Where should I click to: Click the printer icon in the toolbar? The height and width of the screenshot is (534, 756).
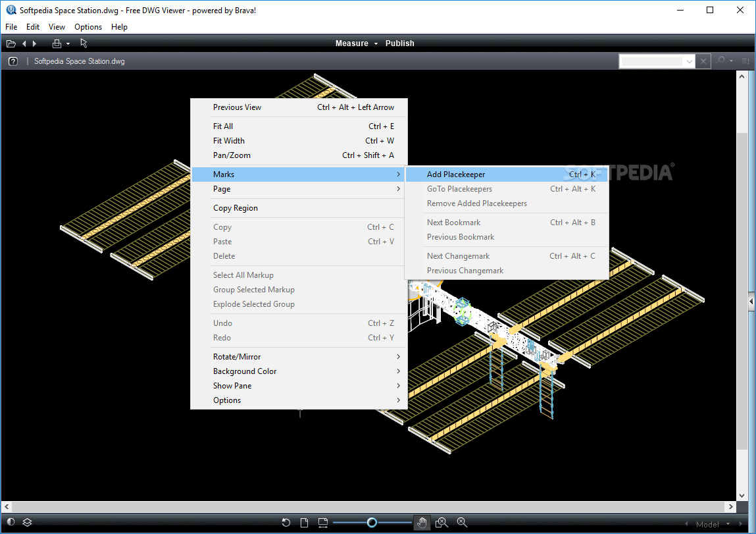[x=57, y=44]
